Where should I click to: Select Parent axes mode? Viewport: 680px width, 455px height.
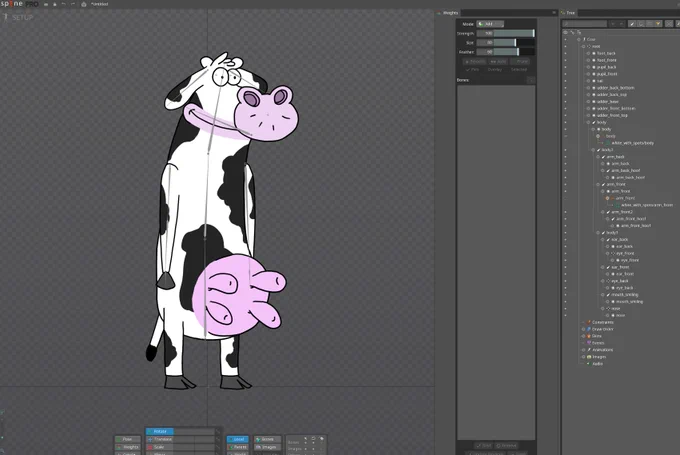pyautogui.click(x=238, y=447)
